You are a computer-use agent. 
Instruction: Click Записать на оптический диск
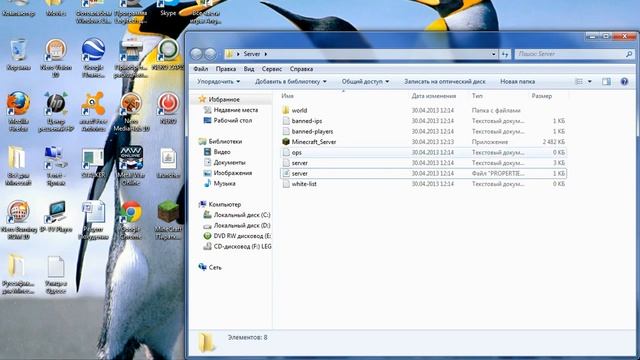445,82
